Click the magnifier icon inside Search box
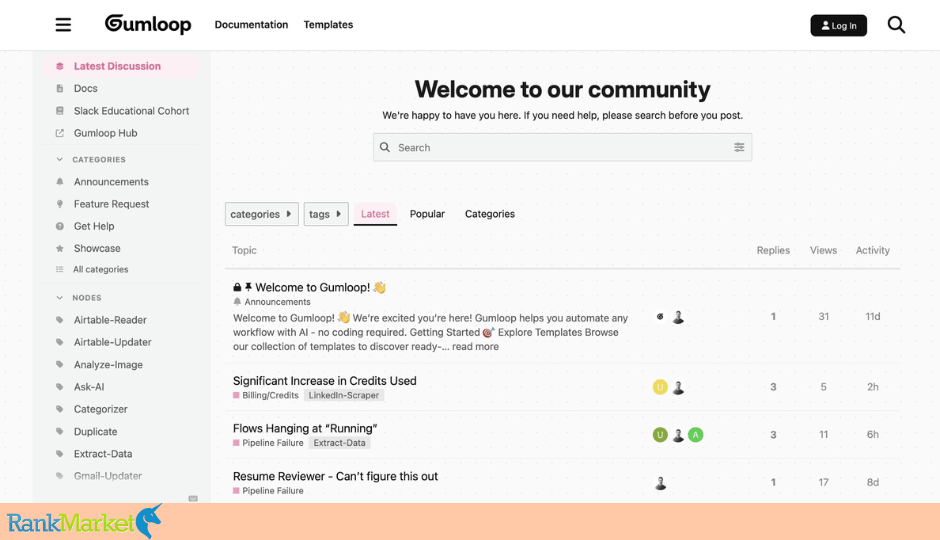 [x=385, y=147]
